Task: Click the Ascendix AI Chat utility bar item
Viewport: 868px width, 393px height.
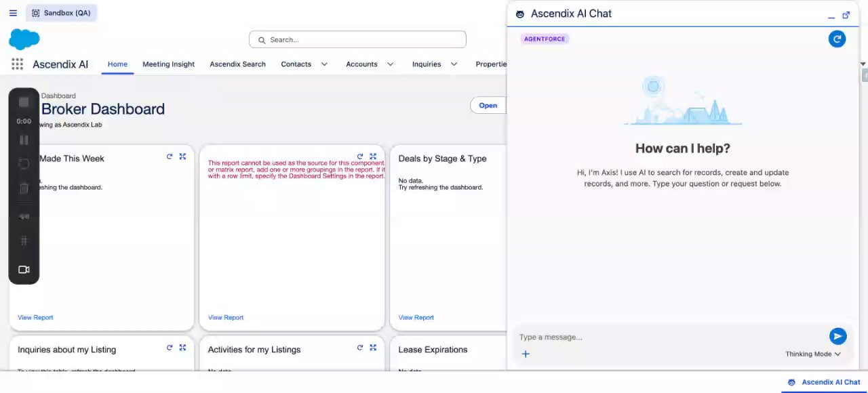Action: click(825, 382)
